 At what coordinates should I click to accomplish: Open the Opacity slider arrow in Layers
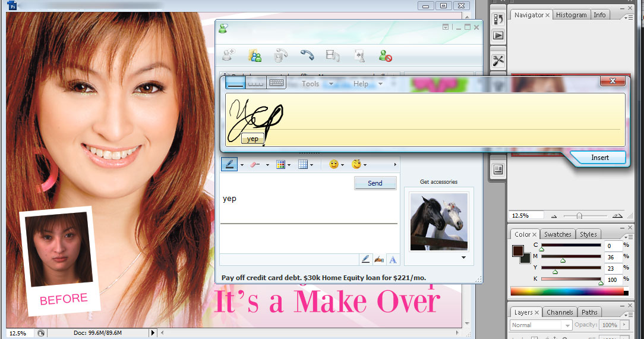[x=624, y=325]
